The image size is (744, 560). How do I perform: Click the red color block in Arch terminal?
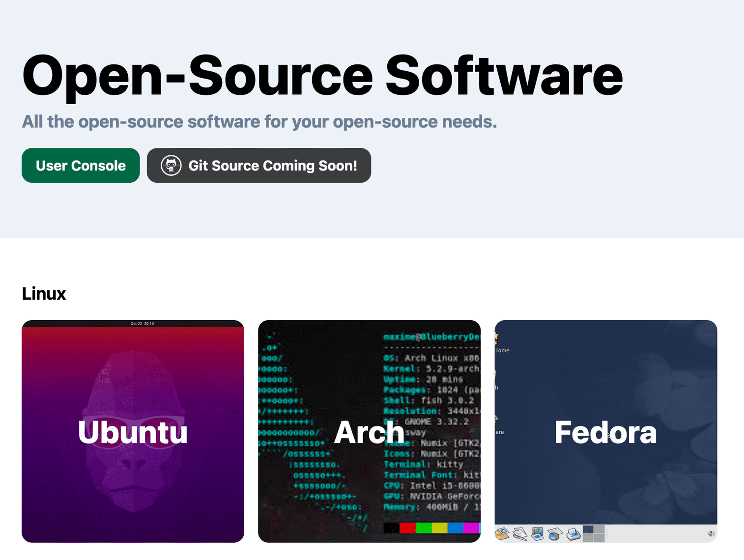point(407,528)
